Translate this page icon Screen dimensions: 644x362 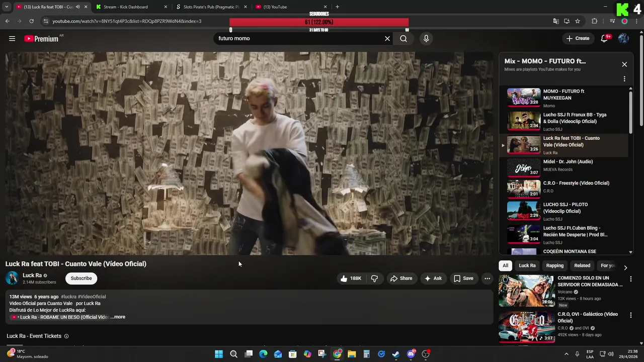pos(555,21)
